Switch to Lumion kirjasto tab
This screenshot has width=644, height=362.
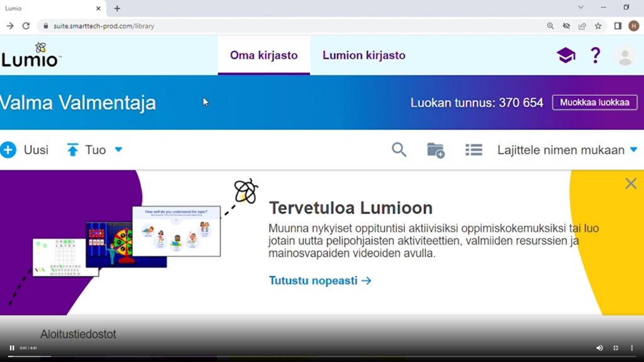click(x=364, y=55)
